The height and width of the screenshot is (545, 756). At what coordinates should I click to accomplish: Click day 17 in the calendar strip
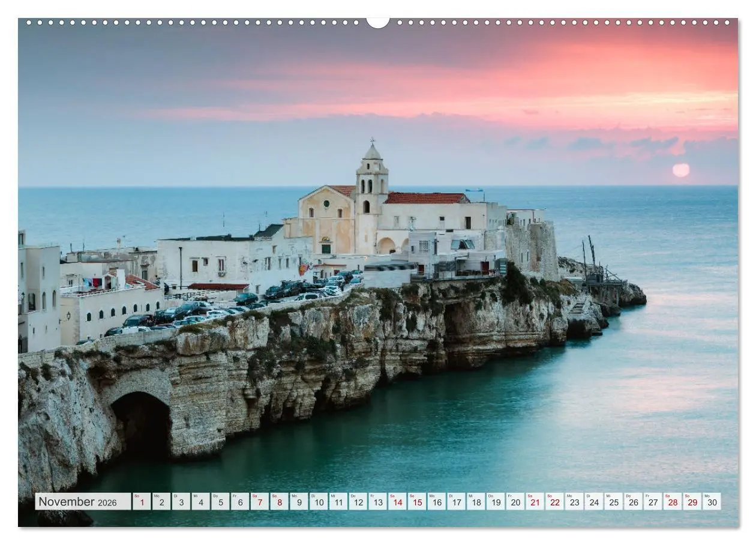point(456,502)
